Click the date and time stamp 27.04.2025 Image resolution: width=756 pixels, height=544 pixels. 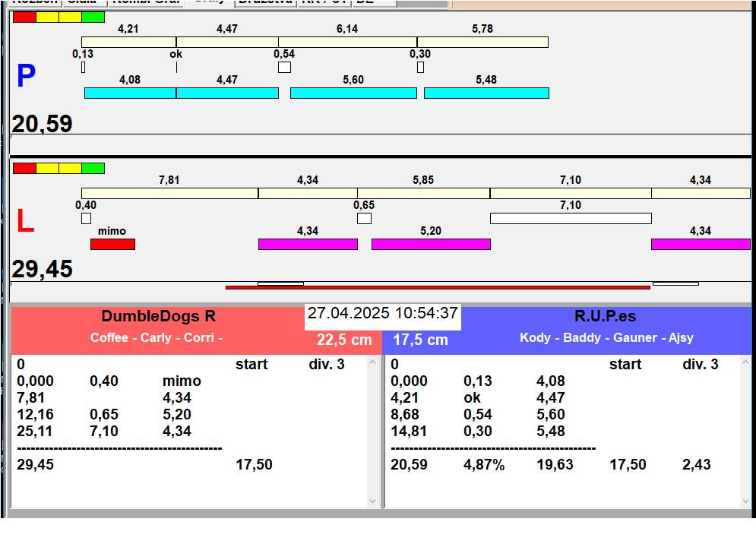pos(382,313)
